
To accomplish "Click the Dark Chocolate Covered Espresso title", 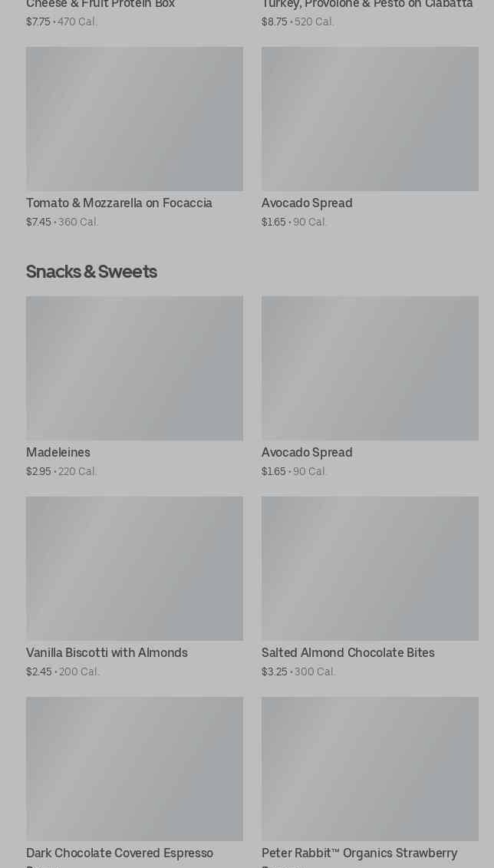I will pos(120,853).
